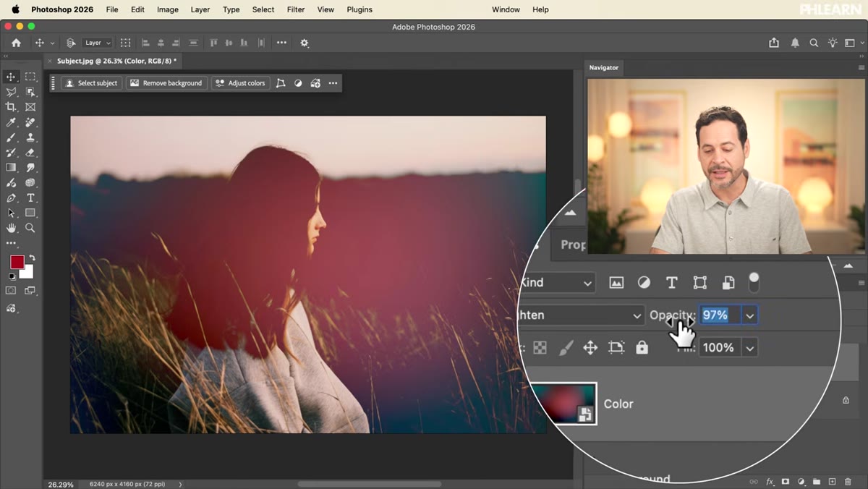This screenshot has width=868, height=489.
Task: Create a new group folder icon
Action: [x=817, y=481]
